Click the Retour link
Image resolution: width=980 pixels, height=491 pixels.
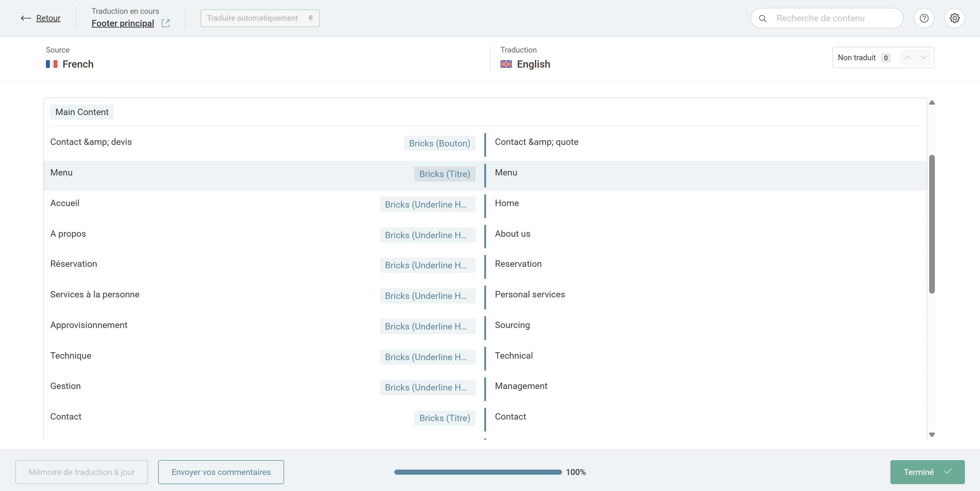coord(48,18)
